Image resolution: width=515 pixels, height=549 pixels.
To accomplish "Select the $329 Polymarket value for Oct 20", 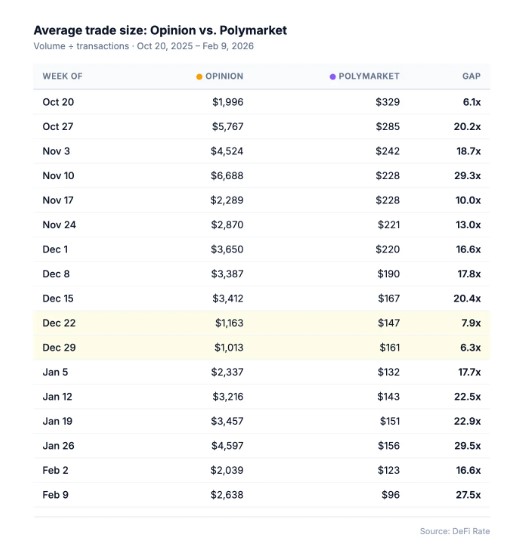I will (388, 102).
